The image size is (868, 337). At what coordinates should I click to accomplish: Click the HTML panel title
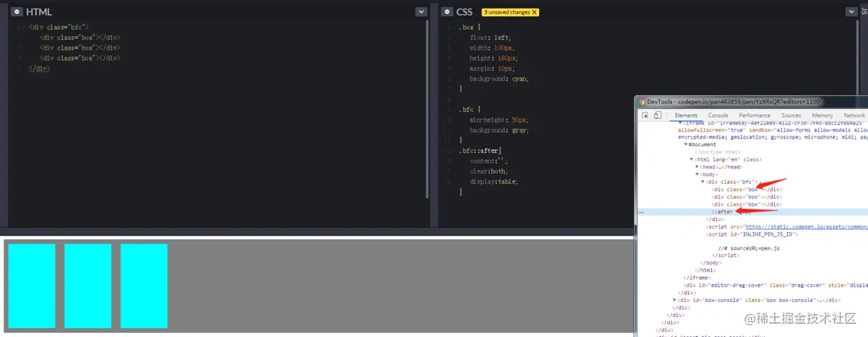[x=38, y=12]
